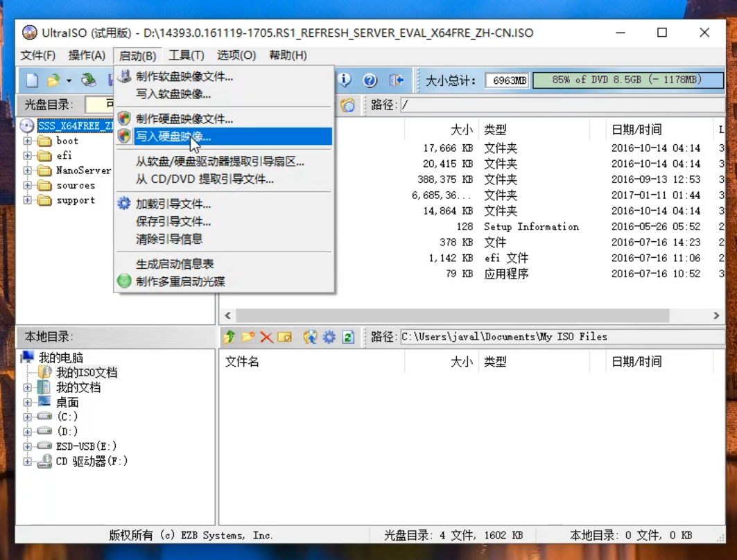Click the New file toolbar icon
Screen dimensions: 737x560
point(32,80)
